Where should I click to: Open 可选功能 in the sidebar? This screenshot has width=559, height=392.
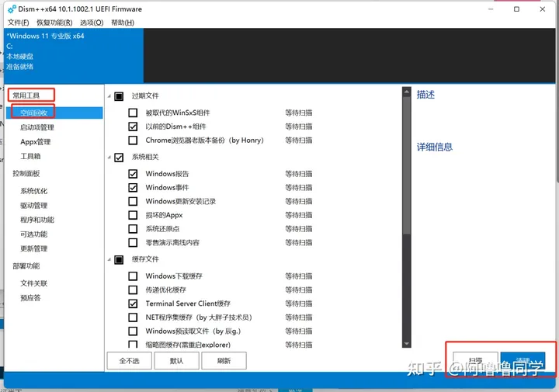(x=33, y=234)
